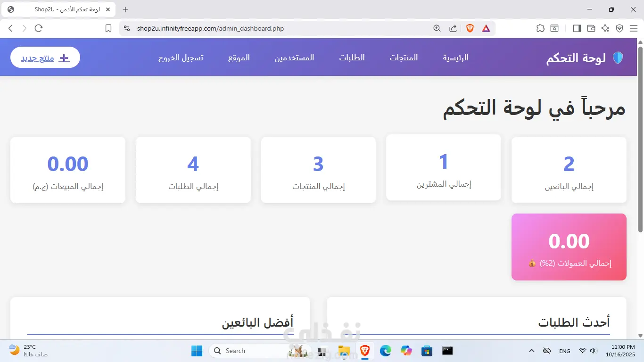Open the المنتجات navigation item

pos(404,58)
